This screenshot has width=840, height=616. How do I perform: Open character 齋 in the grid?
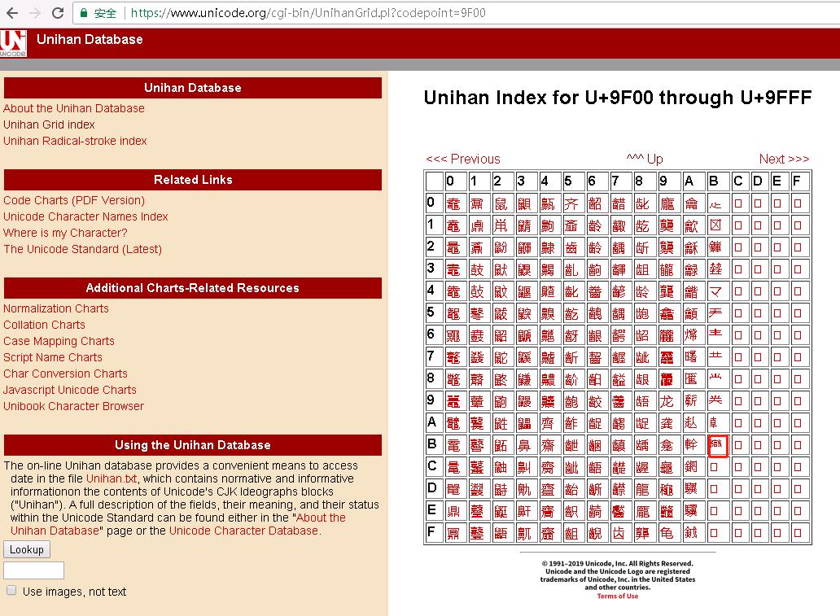tap(548, 445)
